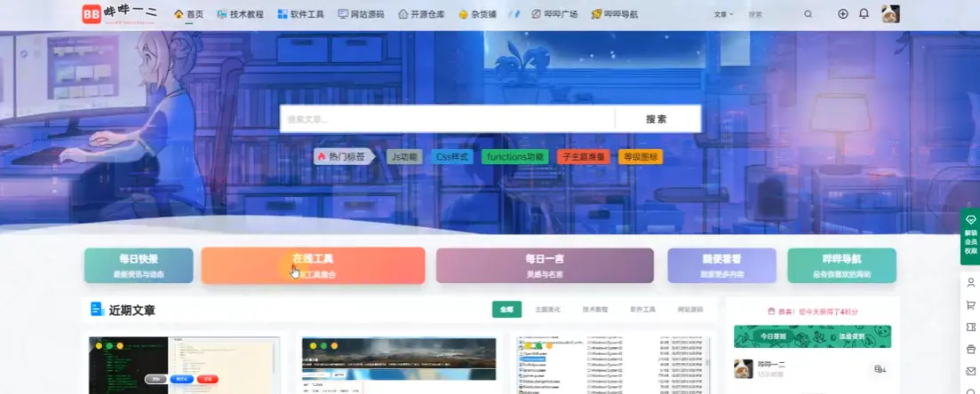Expand the 文章 search type dropdown
This screenshot has height=394, width=980.
[723, 13]
